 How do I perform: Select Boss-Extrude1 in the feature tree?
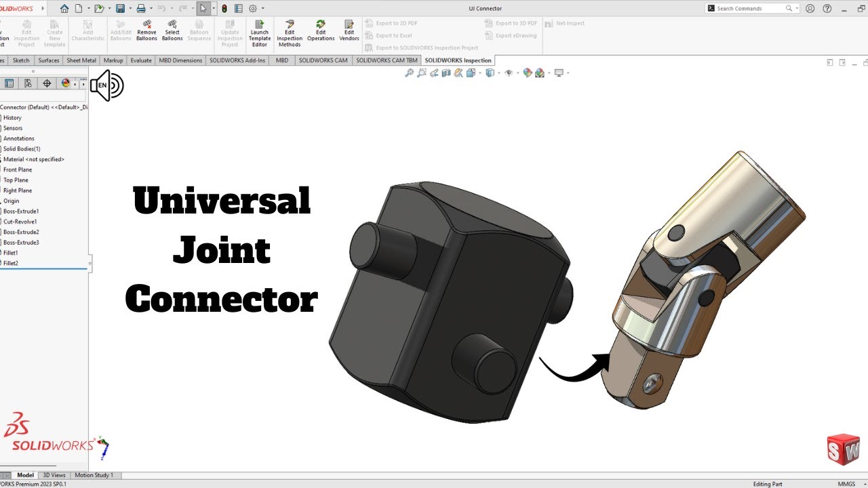coord(21,211)
